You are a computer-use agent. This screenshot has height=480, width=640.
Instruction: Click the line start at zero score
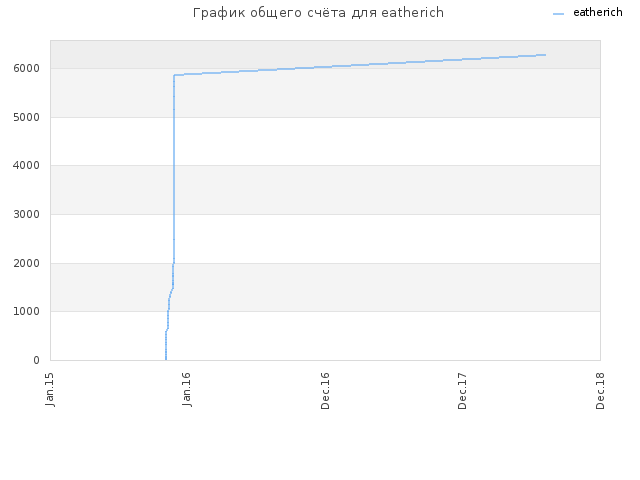click(166, 359)
